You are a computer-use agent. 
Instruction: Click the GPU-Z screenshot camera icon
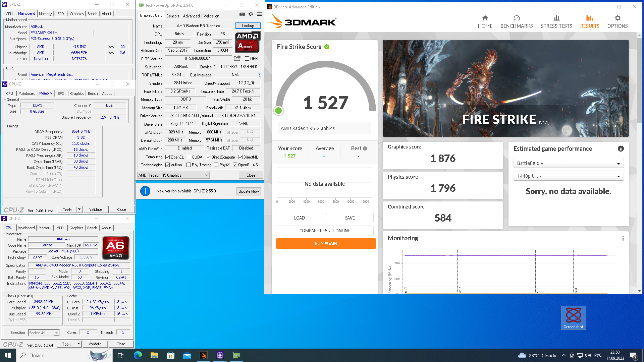(x=242, y=14)
